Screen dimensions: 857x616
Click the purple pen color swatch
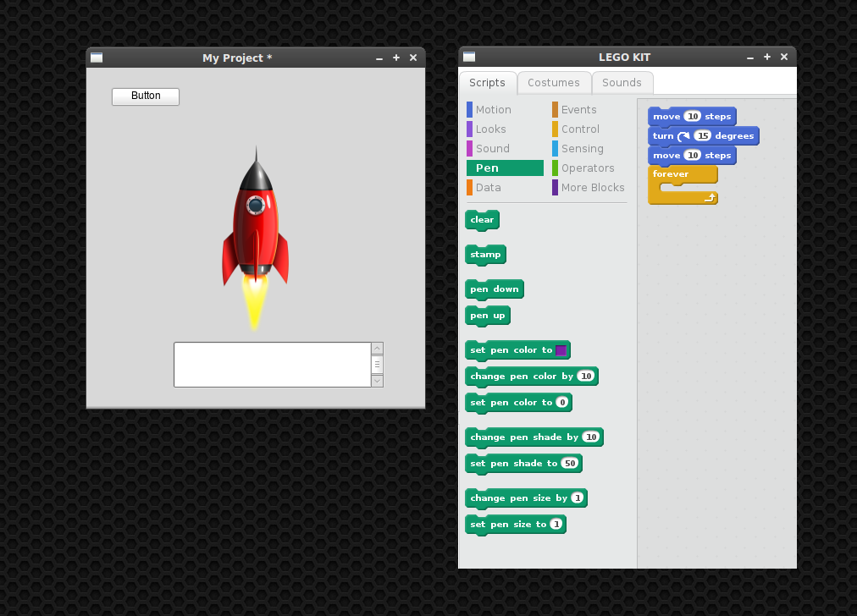coord(561,350)
